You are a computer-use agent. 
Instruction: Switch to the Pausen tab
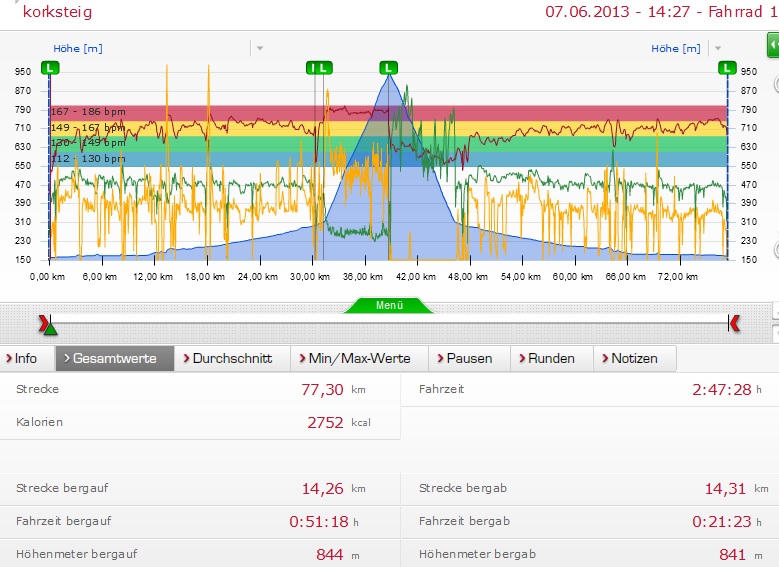[469, 358]
